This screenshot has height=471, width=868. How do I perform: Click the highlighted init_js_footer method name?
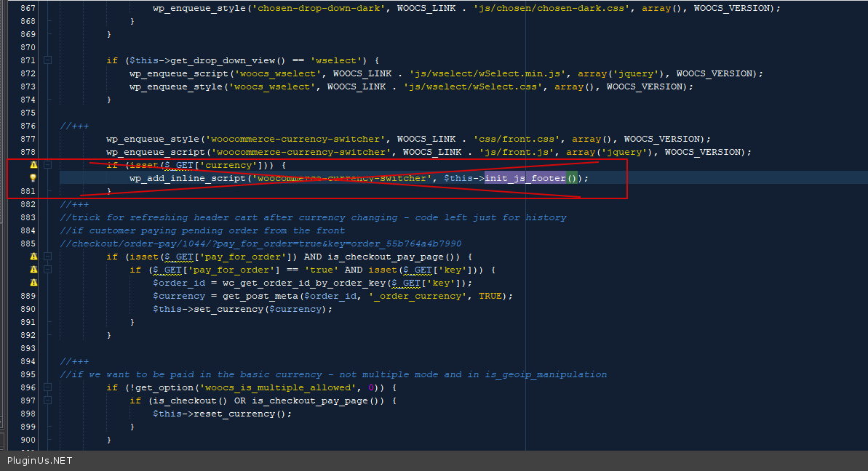click(525, 178)
